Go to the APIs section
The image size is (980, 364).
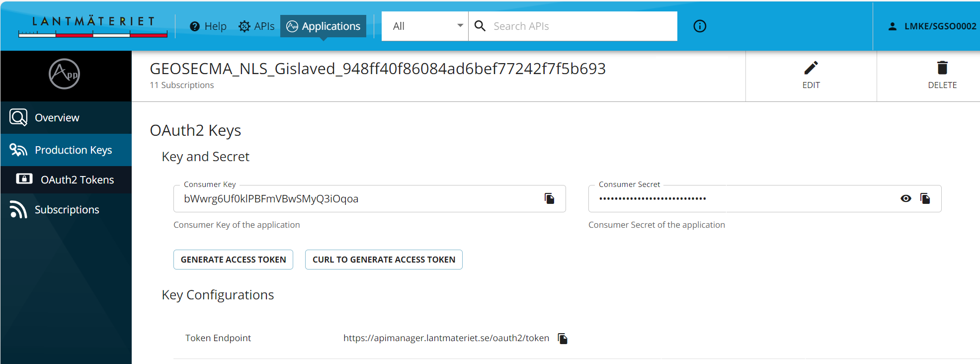pos(256,26)
